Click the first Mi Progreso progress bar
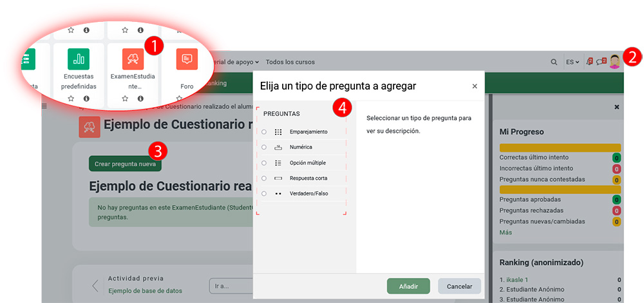 (x=560, y=148)
